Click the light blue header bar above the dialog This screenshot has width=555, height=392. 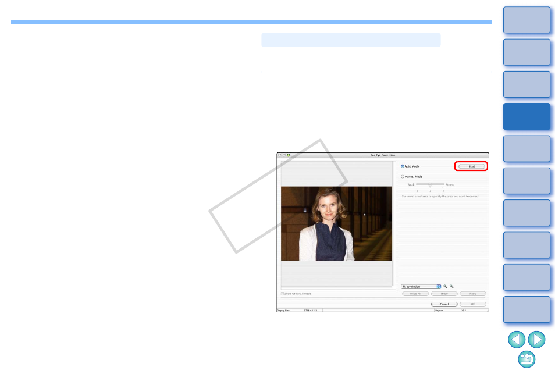click(x=351, y=40)
